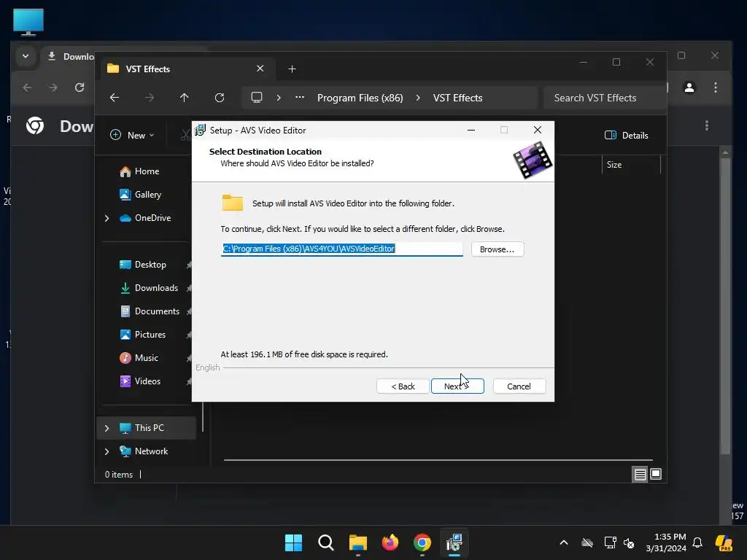Open taskbar Search

coord(326,542)
